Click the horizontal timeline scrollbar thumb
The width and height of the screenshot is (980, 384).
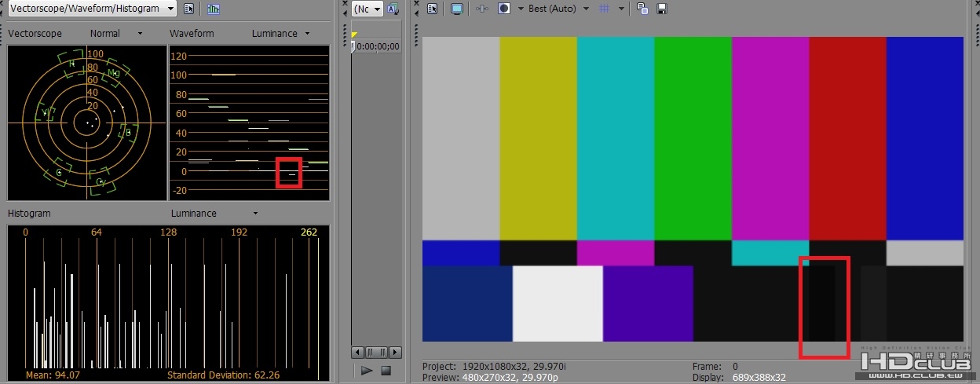pos(376,353)
